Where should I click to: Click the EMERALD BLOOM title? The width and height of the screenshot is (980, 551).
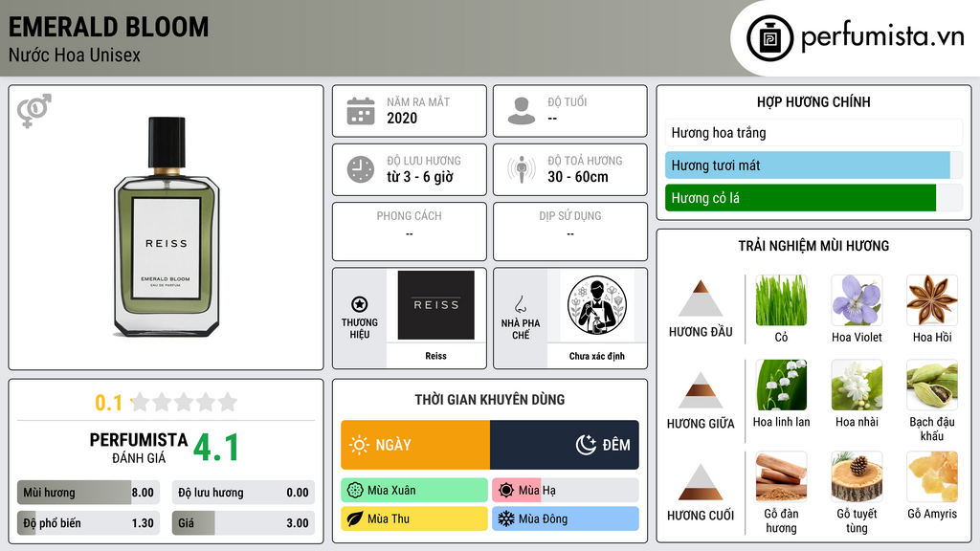[109, 27]
